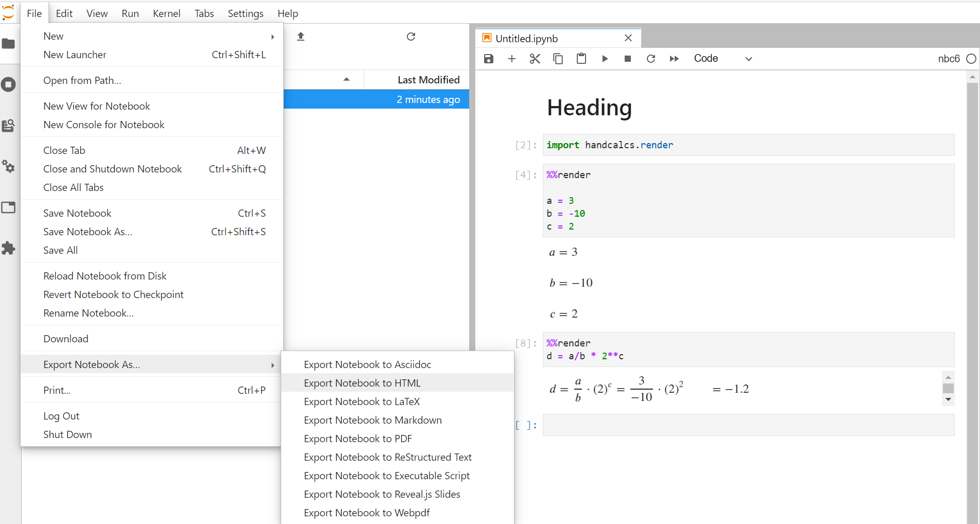Select Open from Path...

click(x=152, y=80)
